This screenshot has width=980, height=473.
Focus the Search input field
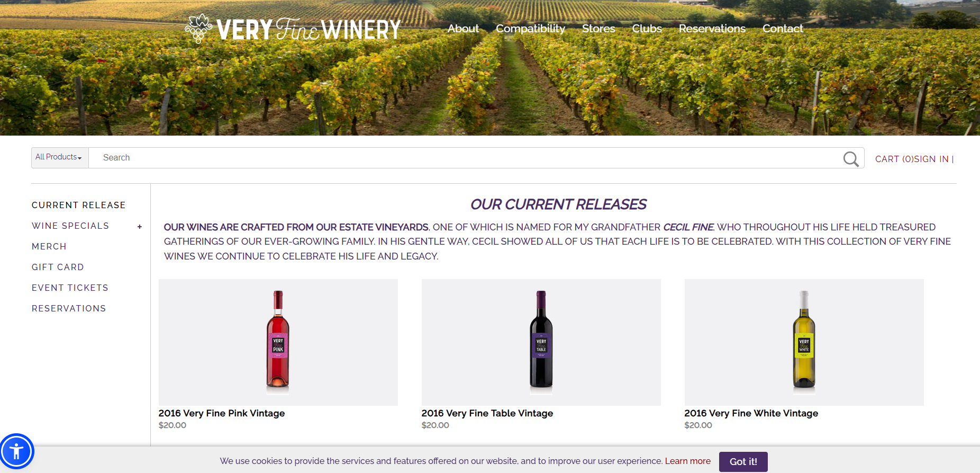click(466, 158)
